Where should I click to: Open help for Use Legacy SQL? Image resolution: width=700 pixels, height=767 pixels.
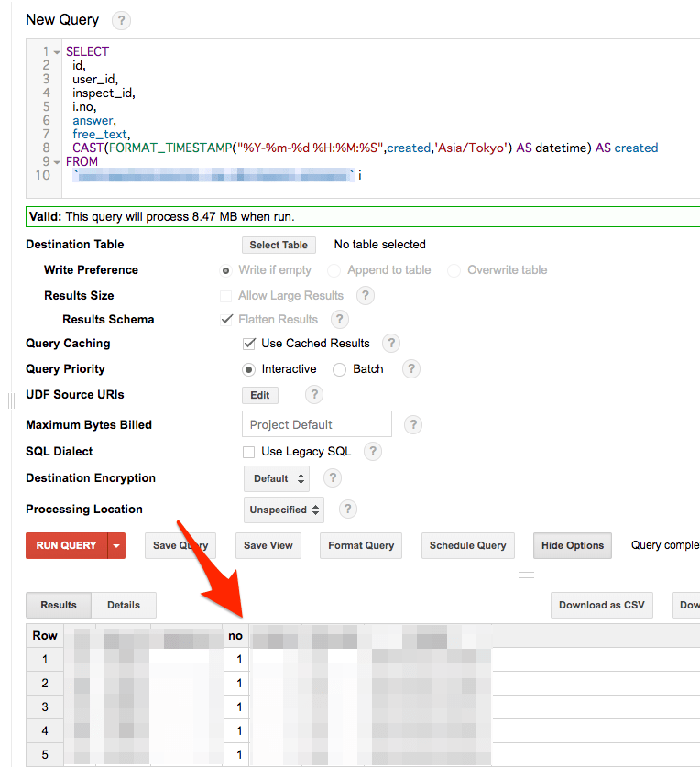[372, 452]
